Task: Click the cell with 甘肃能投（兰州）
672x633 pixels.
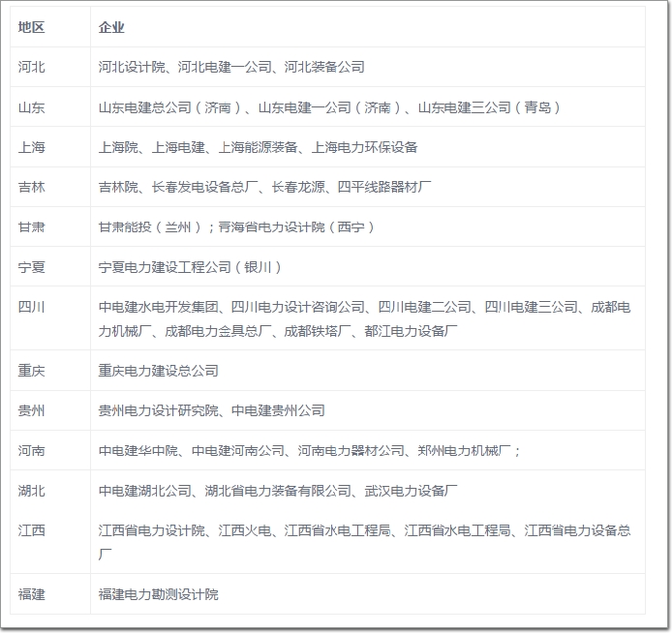Action: [368, 226]
